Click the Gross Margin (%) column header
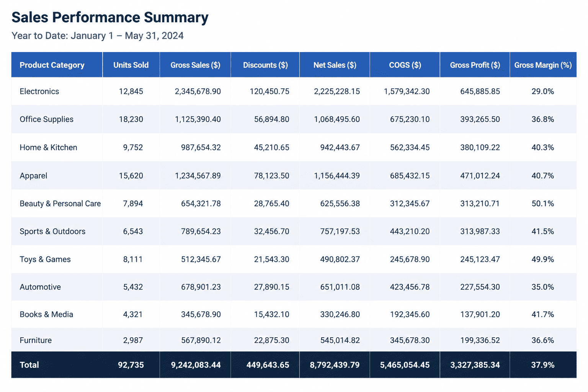 [x=543, y=65]
